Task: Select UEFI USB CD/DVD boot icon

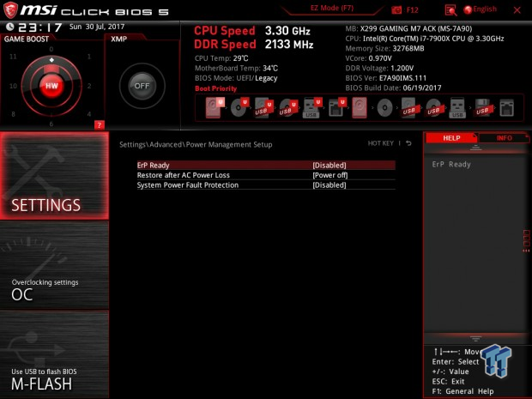Action: (x=288, y=107)
